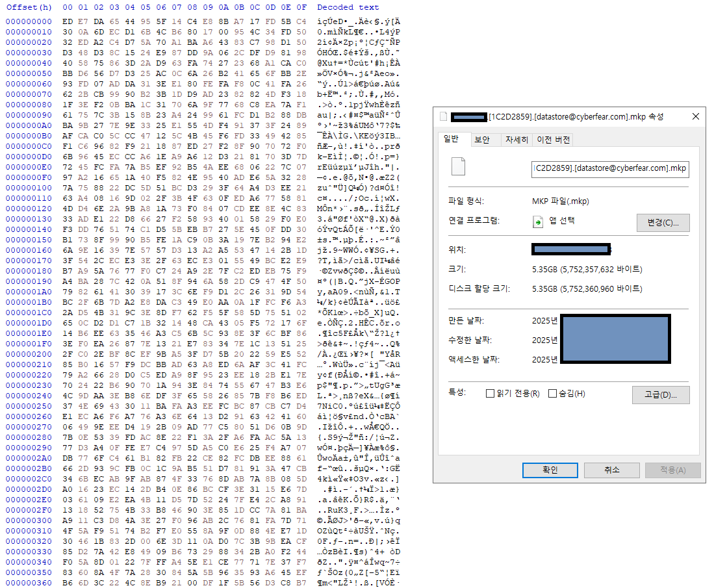Screen dimensions: 727x588
Task: Confirm with the 확인 button
Action: coord(550,470)
